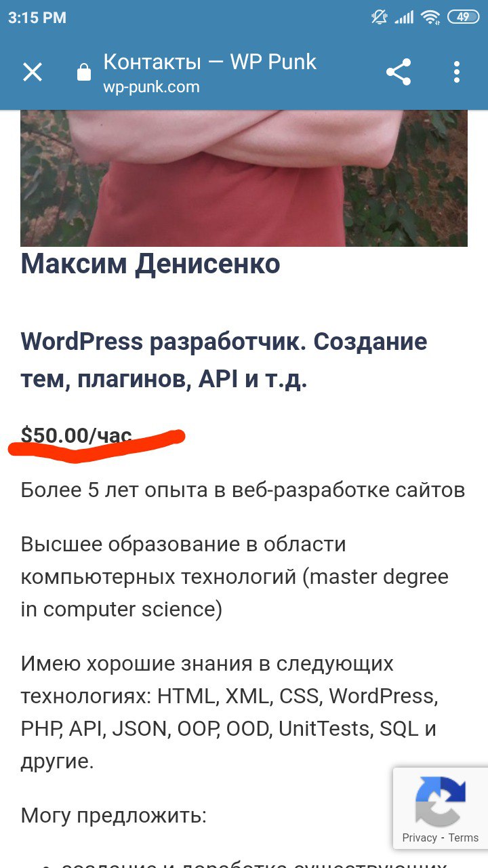Tap the wp-punk.com URL text
The image size is (488, 868).
coord(151,87)
